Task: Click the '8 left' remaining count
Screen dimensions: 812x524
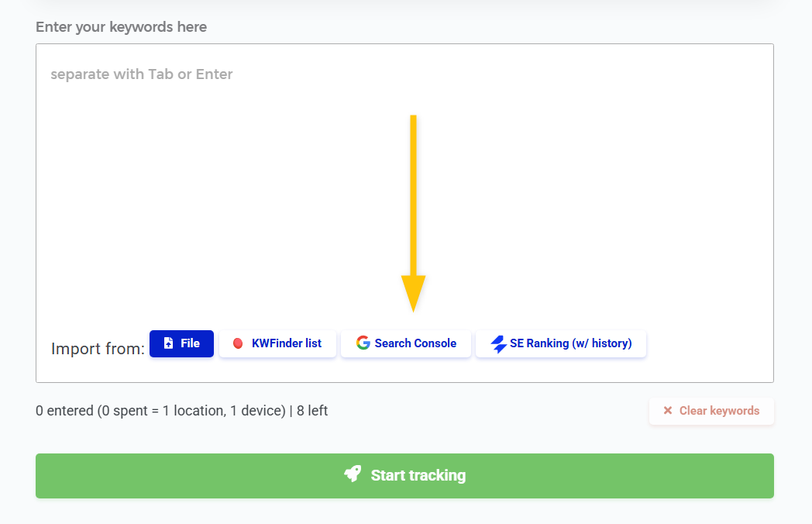Action: pyautogui.click(x=312, y=411)
